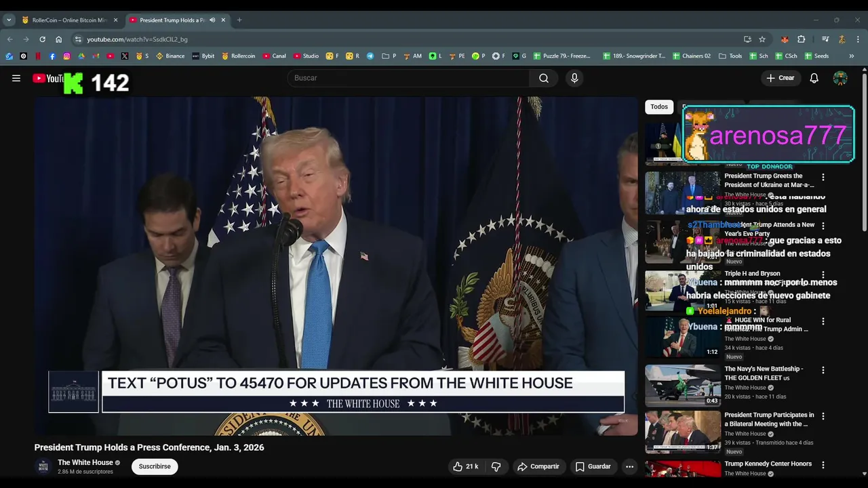Open options for 'HUGE WIN for Rural' video
The height and width of the screenshot is (488, 868).
click(x=823, y=321)
